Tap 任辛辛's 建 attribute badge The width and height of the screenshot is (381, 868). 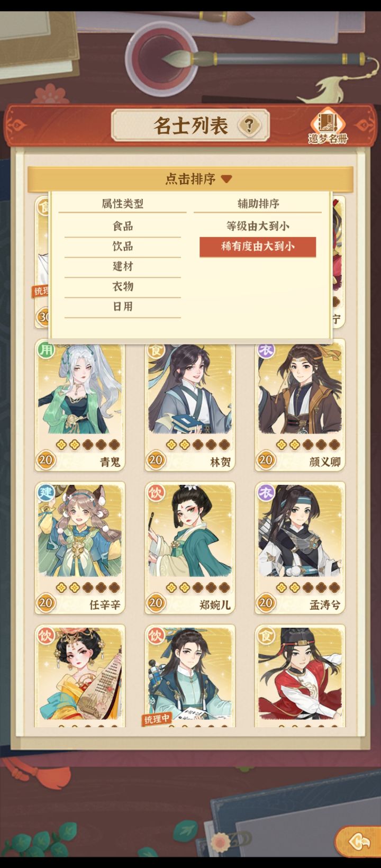(x=46, y=493)
